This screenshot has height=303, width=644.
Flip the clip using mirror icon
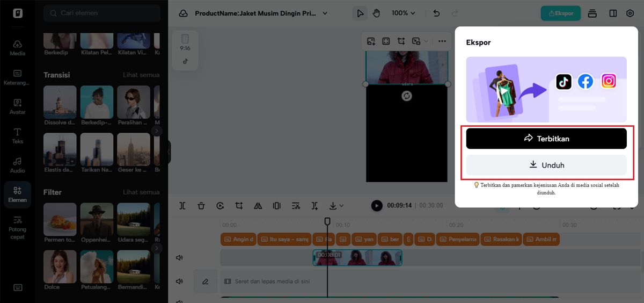coord(258,206)
